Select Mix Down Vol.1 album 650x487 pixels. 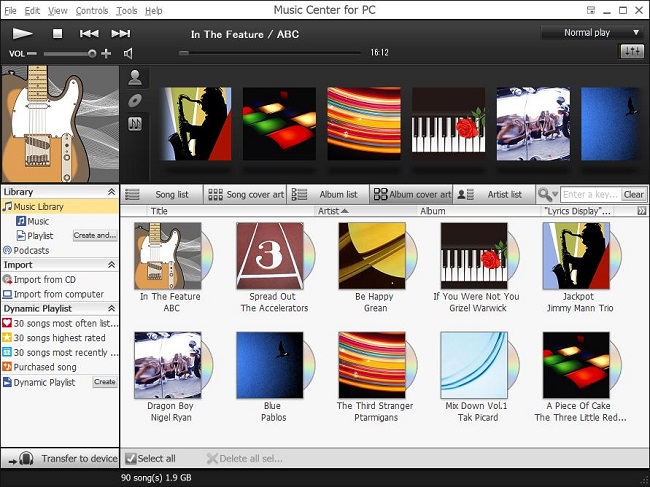coord(474,365)
